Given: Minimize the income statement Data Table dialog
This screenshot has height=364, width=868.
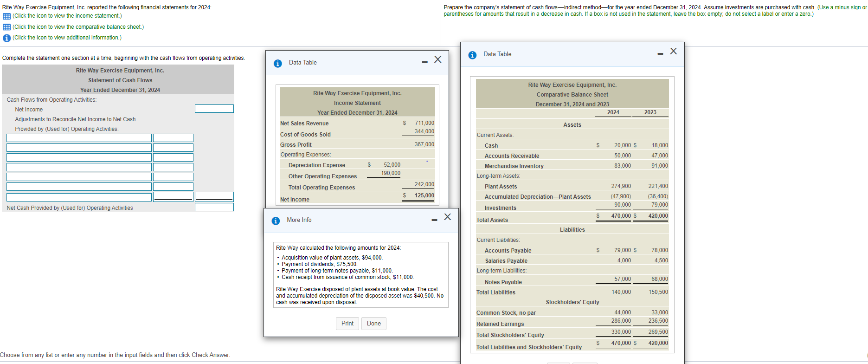Looking at the screenshot, I should pos(424,62).
